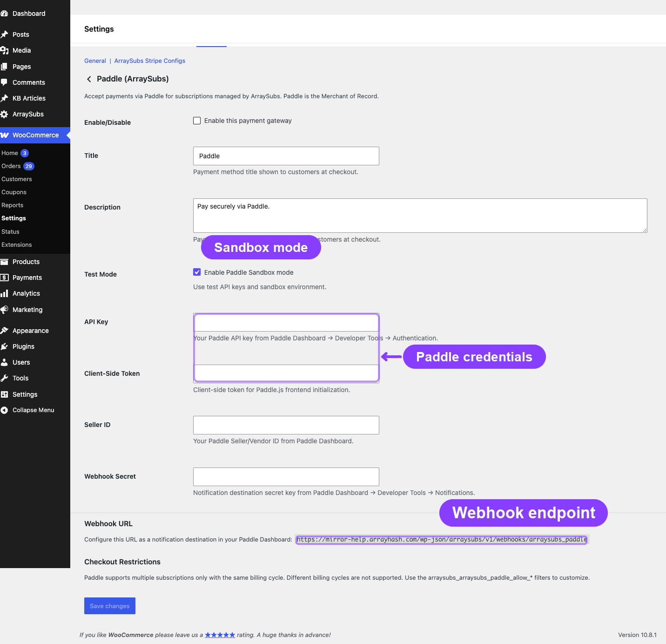666x644 pixels.
Task: Click Enable this payment gateway label
Action: 248,121
